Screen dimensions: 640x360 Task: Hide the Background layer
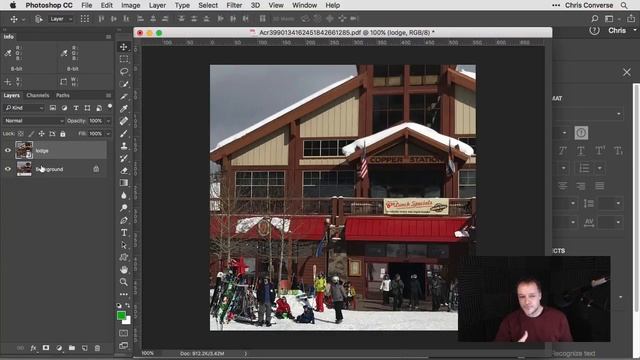pos(8,169)
